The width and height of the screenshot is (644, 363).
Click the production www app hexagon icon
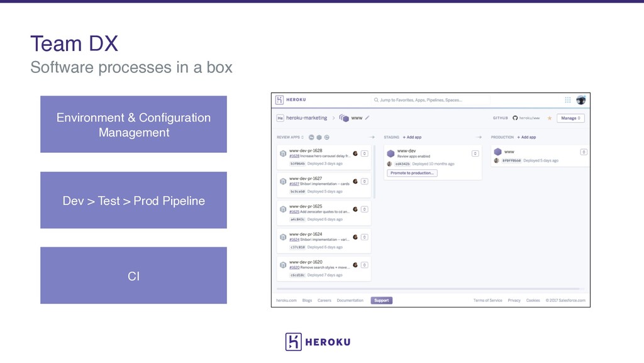(498, 152)
